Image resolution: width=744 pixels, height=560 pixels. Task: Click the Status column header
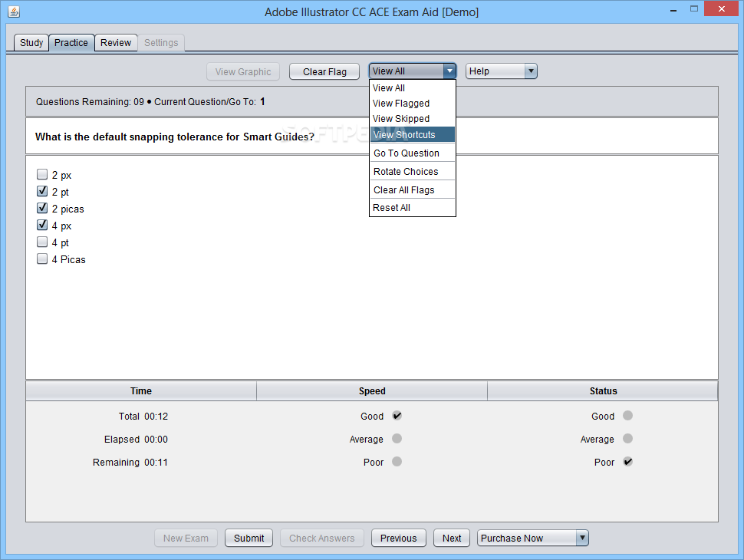click(603, 391)
